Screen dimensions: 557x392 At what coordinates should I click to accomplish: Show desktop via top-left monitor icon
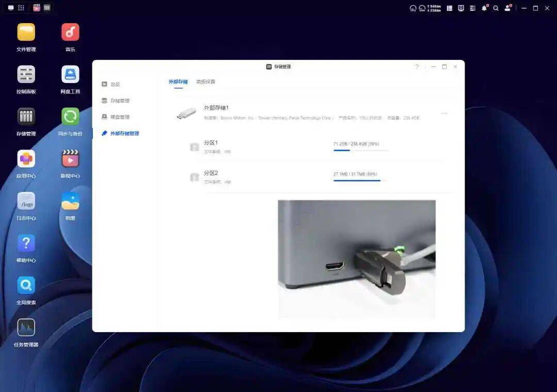click(11, 8)
